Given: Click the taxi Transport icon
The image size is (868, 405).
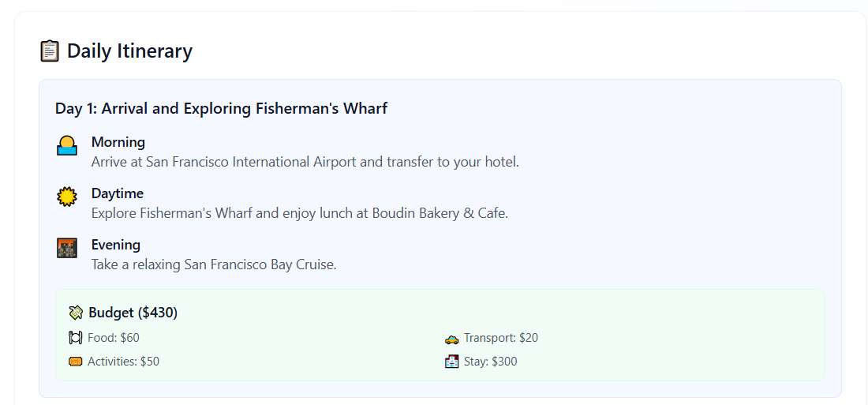Looking at the screenshot, I should [x=451, y=339].
